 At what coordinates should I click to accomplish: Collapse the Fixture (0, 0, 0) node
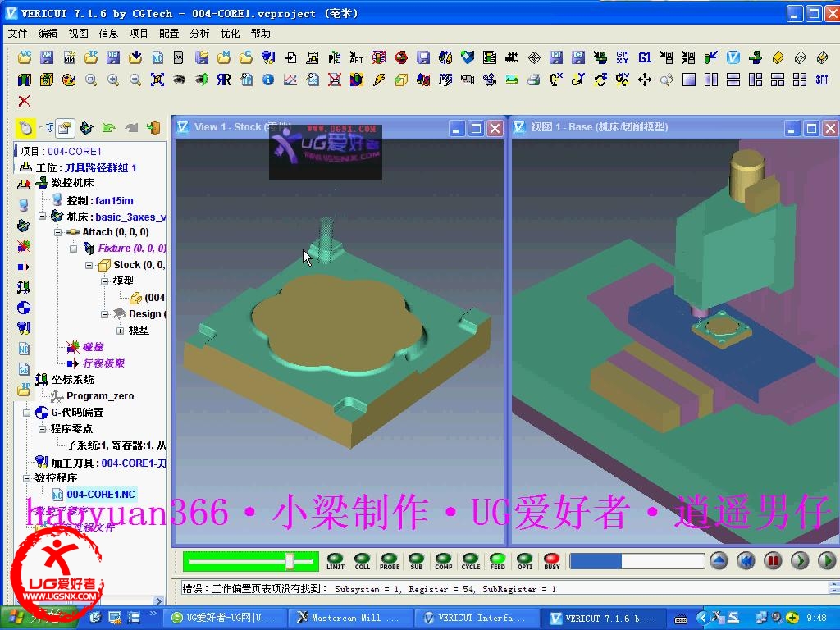73,249
